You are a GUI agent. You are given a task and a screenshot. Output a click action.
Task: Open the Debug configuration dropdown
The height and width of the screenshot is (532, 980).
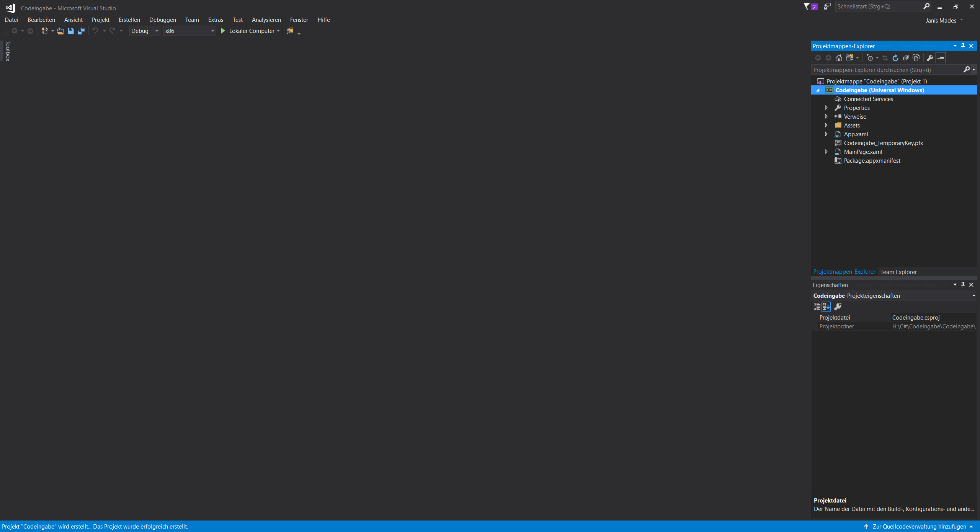pyautogui.click(x=145, y=31)
